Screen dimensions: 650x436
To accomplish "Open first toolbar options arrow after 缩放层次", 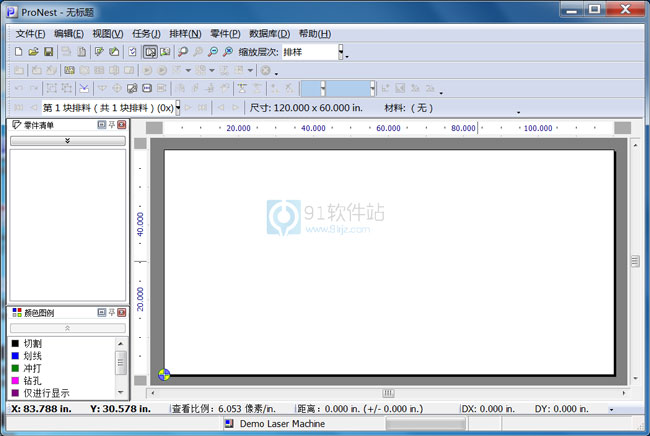I will (347, 56).
